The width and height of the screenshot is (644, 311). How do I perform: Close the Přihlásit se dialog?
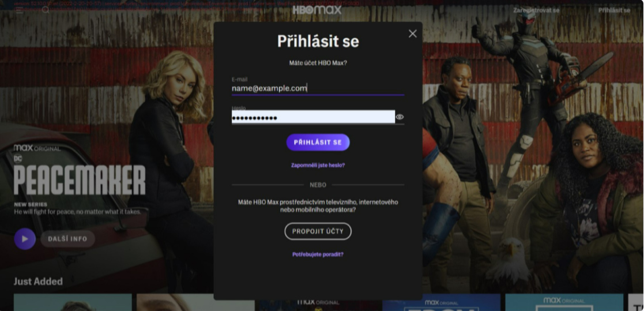pyautogui.click(x=412, y=33)
